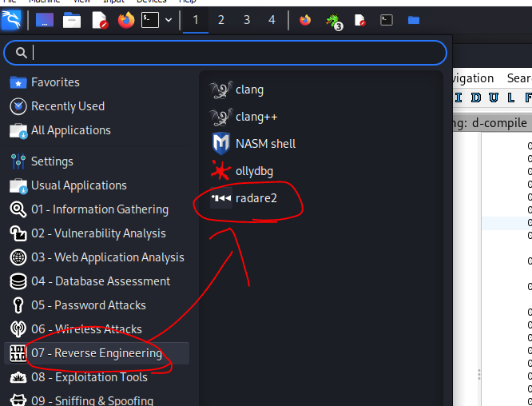The height and width of the screenshot is (406, 532).
Task: Open the Favorites category
Action: (97, 82)
